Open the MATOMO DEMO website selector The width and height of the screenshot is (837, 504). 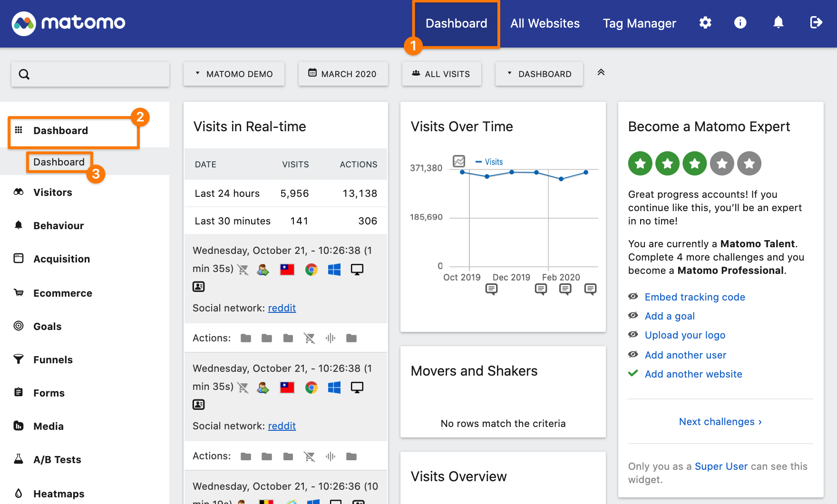234,74
